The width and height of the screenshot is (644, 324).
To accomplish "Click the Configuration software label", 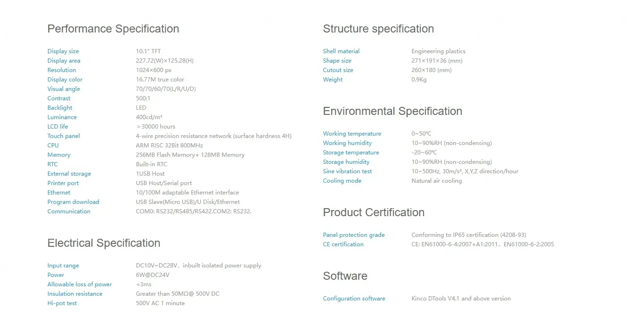I will tap(354, 299).
